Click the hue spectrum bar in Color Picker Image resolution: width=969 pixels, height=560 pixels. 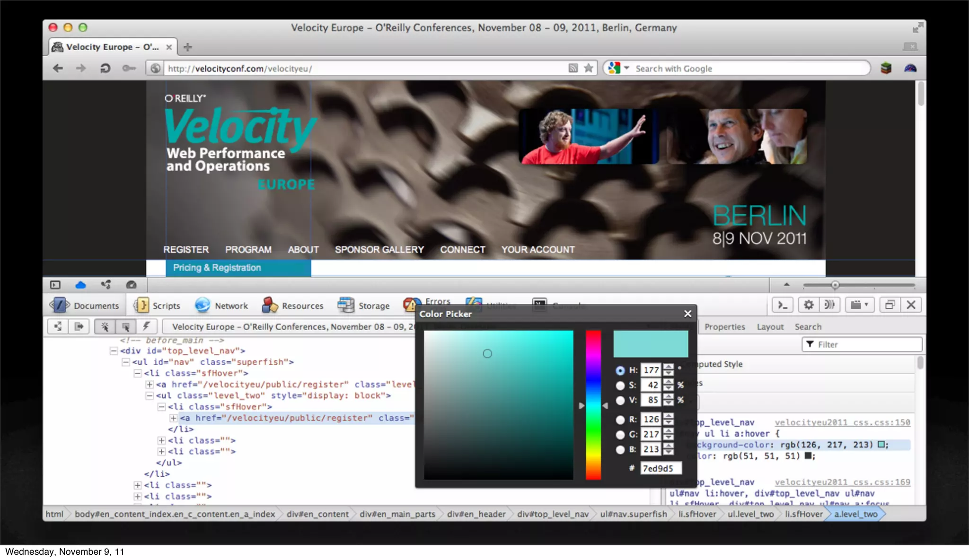pos(593,405)
